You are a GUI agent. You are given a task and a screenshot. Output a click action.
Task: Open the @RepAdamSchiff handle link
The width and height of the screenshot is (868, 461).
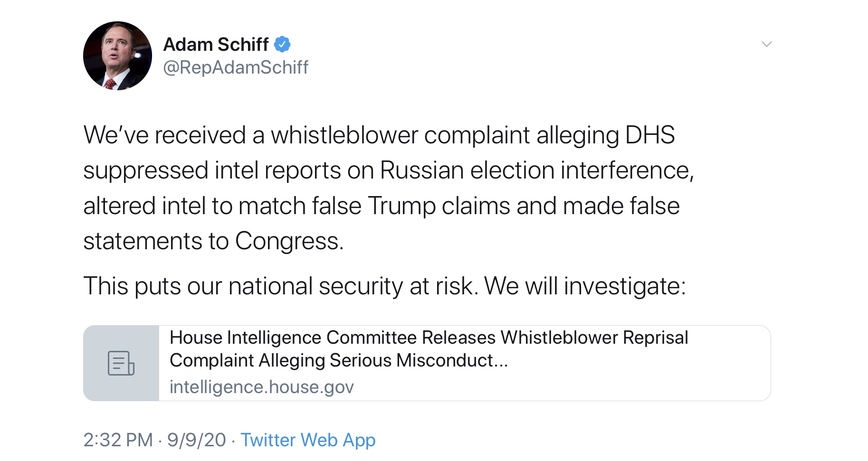236,67
